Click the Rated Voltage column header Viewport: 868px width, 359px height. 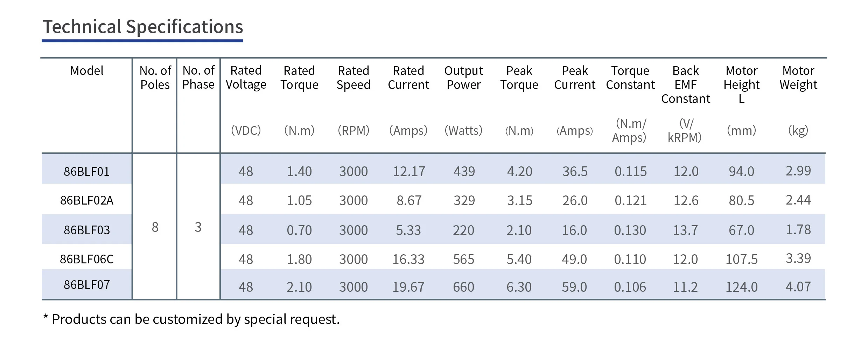[x=246, y=78]
